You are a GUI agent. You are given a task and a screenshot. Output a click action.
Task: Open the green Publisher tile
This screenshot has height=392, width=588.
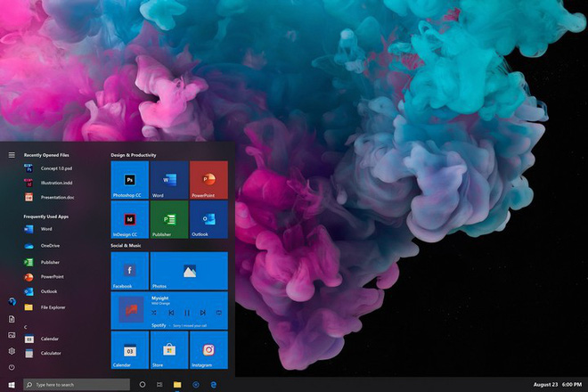point(169,219)
